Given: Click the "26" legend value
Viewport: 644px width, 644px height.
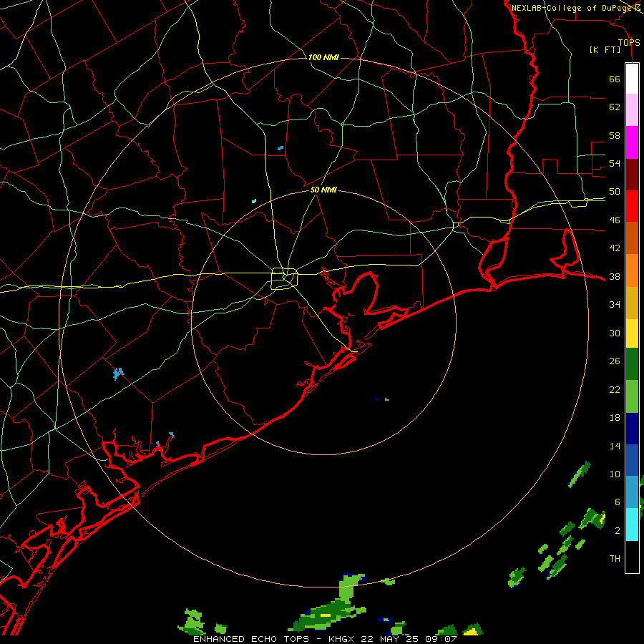Looking at the screenshot, I should pyautogui.click(x=615, y=361).
